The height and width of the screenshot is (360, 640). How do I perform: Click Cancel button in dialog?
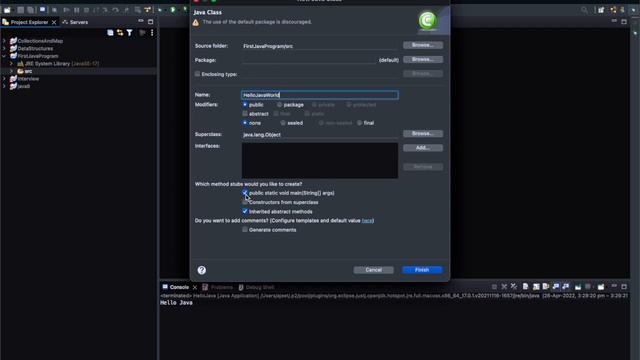click(x=373, y=270)
